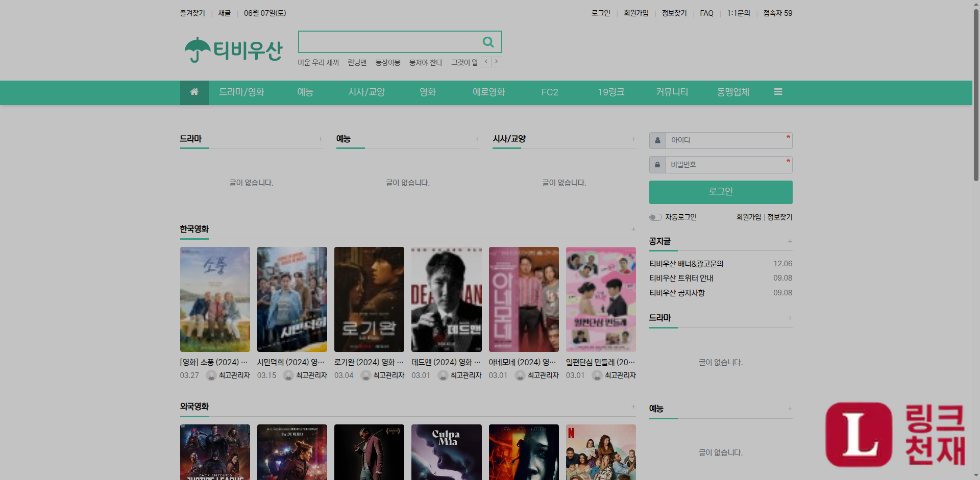Open notice 티비우산 공지사항
980x480 pixels.
click(x=677, y=293)
